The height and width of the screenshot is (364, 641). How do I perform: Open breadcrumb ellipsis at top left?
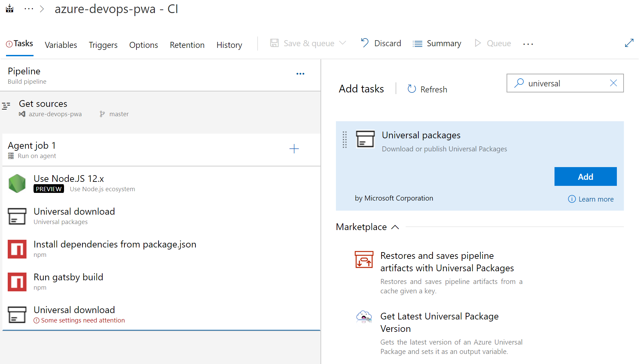coord(29,9)
